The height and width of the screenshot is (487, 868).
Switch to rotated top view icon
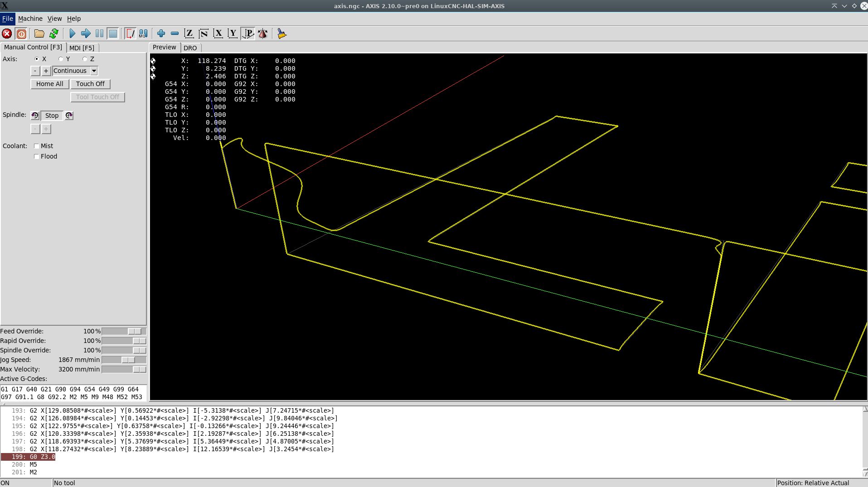click(204, 34)
